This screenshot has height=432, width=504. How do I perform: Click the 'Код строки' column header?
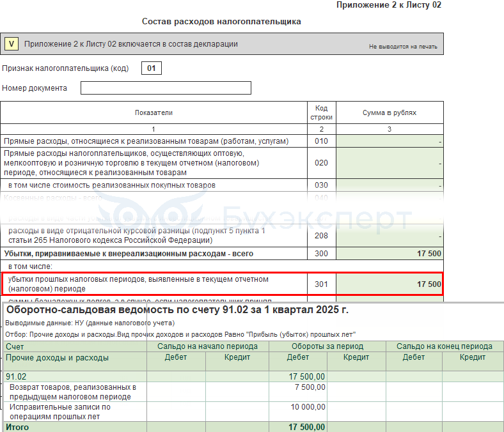322,112
